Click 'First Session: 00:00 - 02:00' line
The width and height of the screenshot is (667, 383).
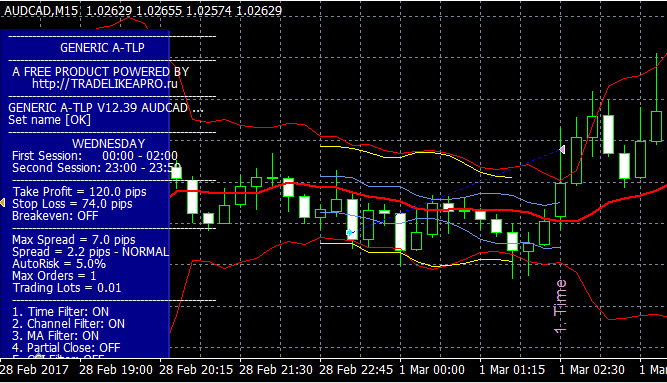click(x=95, y=156)
